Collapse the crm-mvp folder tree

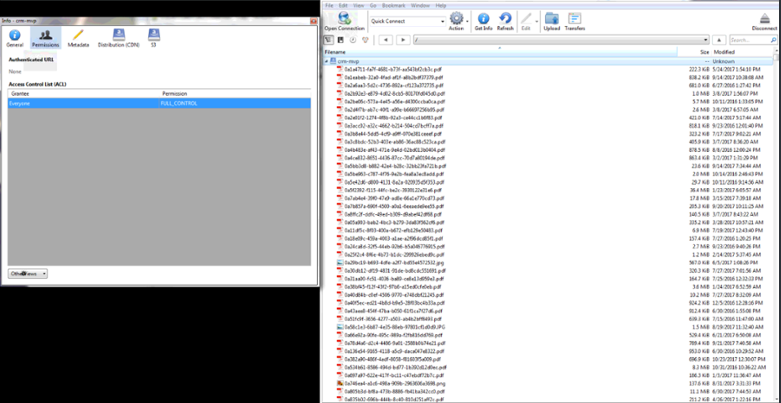click(x=327, y=61)
